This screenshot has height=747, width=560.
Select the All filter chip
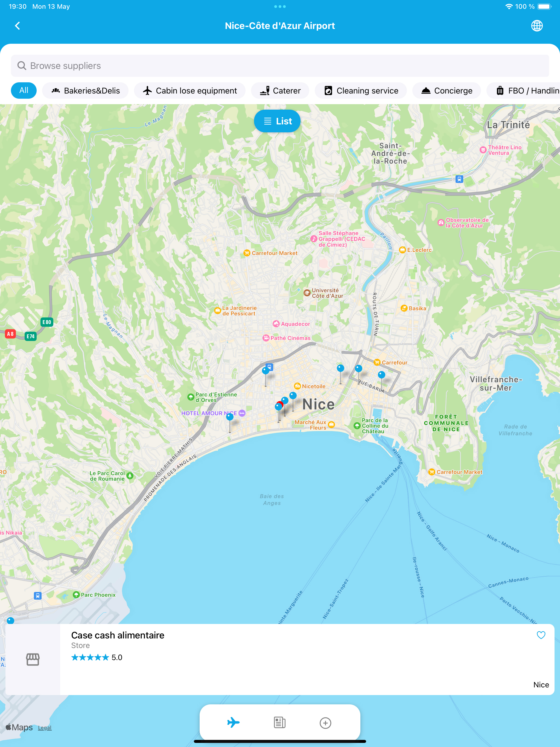(x=24, y=91)
